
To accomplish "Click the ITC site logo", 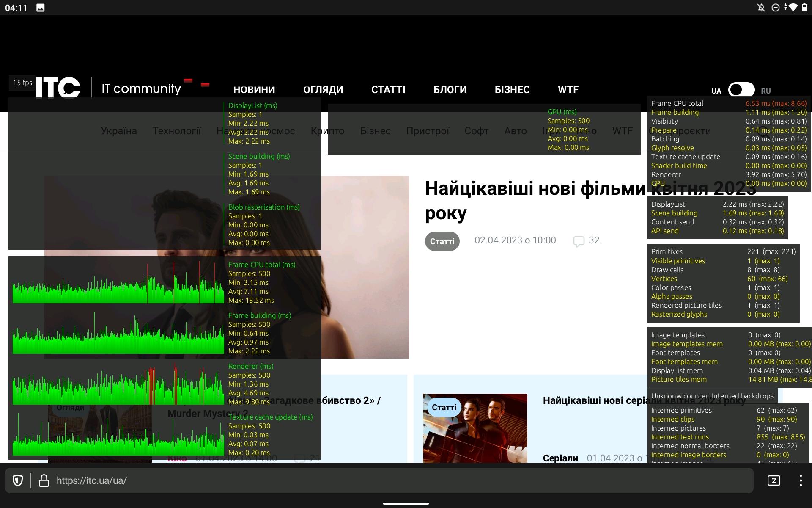I will click(58, 88).
